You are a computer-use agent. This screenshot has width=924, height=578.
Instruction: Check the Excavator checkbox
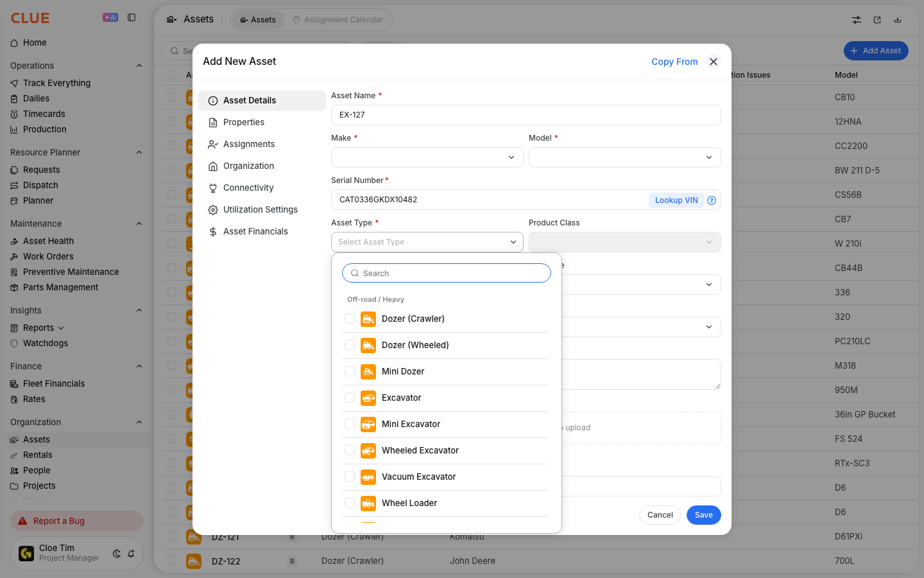[350, 398]
